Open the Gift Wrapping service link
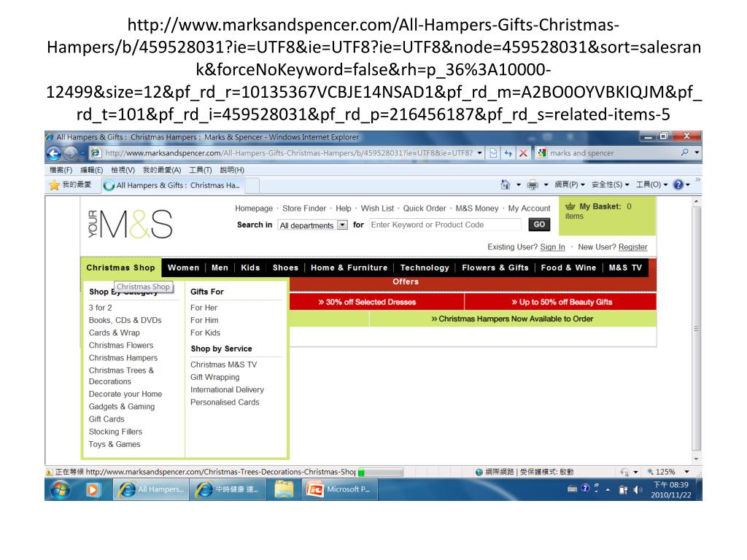747x560 pixels. 215,377
